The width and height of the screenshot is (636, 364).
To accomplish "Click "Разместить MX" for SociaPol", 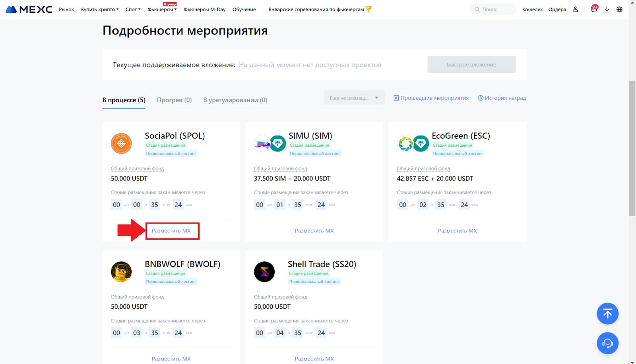I will 171,231.
